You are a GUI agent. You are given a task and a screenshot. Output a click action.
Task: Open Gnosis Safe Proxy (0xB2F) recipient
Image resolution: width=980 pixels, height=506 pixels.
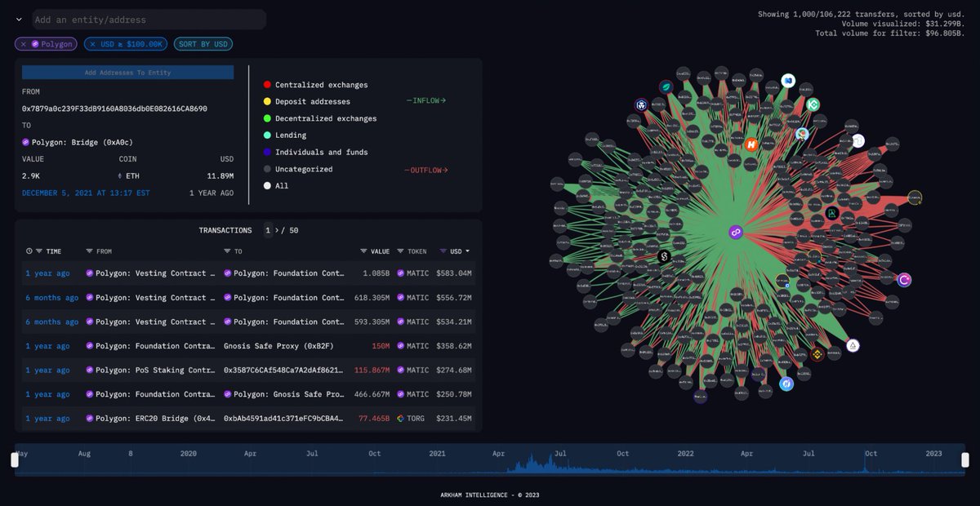278,346
